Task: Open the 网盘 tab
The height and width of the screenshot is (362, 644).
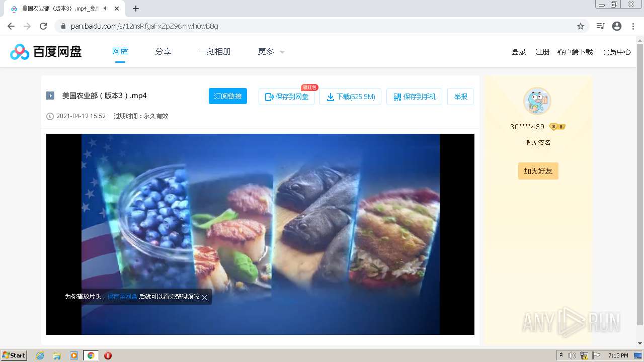Action: pos(120,51)
